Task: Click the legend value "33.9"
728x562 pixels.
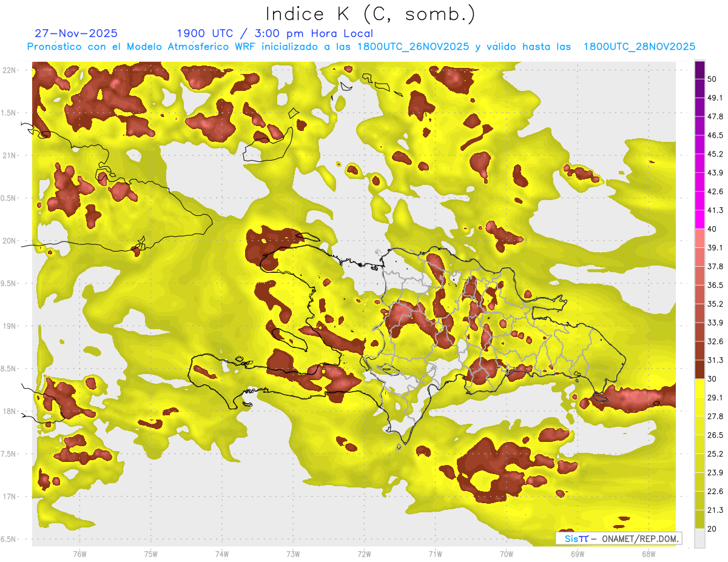Action: [x=715, y=323]
